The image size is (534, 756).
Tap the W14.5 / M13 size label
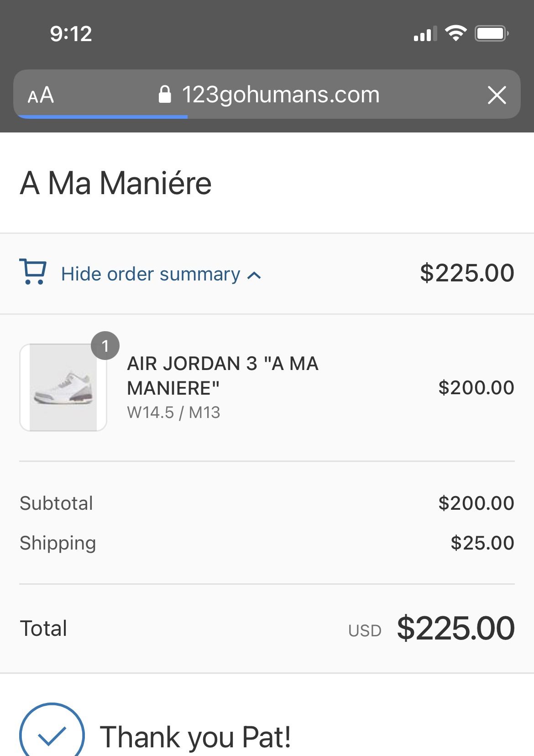[173, 412]
